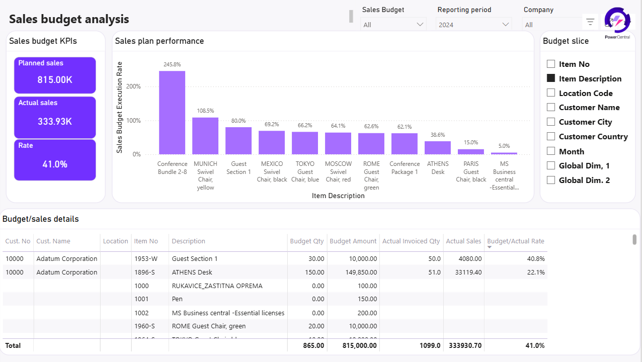644x362 pixels.
Task: Click the Actual Sales column header
Action: click(463, 241)
